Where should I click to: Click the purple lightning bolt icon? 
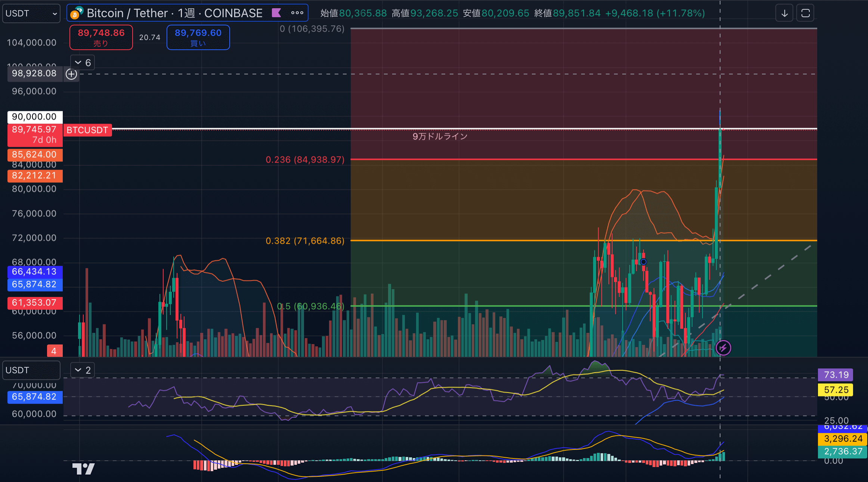[723, 348]
